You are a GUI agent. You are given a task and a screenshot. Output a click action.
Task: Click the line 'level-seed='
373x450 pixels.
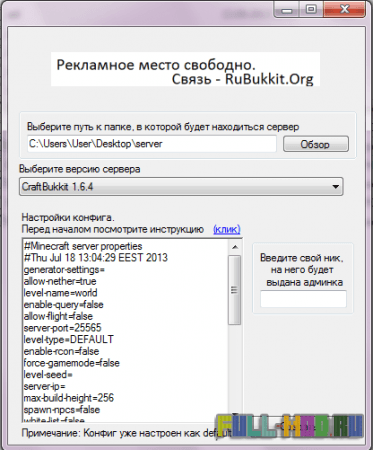click(x=48, y=375)
